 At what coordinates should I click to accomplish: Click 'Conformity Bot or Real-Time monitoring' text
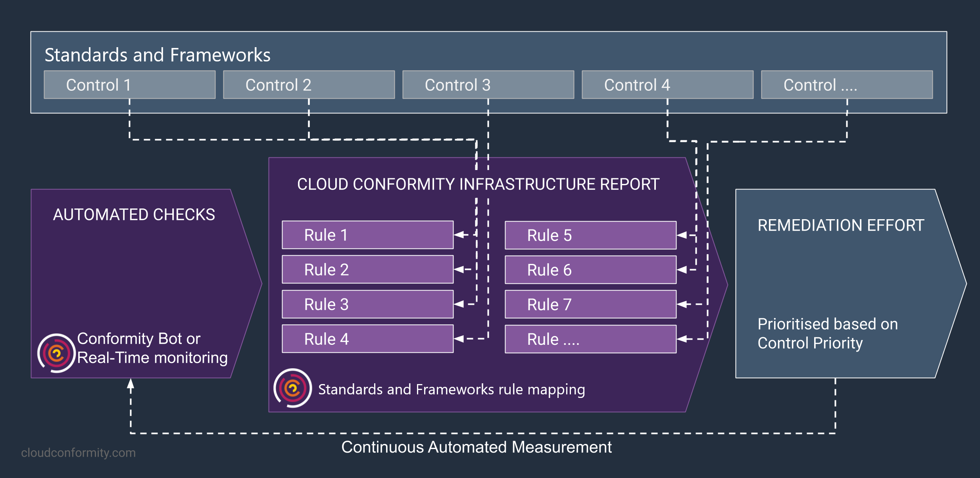pos(152,348)
